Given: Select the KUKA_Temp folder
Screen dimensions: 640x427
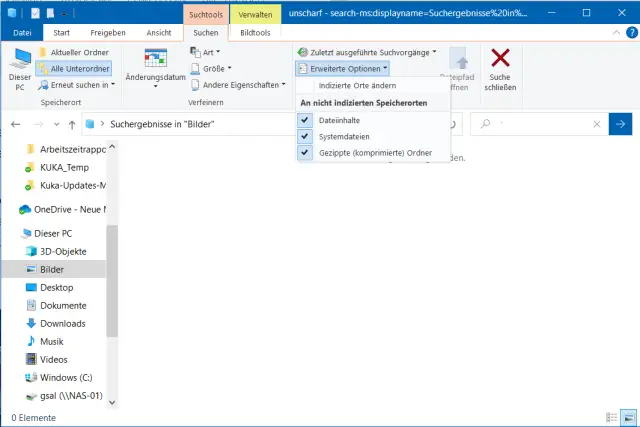Looking at the screenshot, I should click(x=57, y=167).
